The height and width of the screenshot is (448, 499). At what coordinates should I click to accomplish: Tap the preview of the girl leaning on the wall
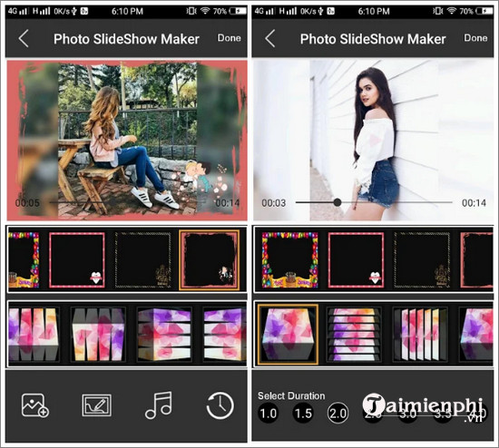373,140
